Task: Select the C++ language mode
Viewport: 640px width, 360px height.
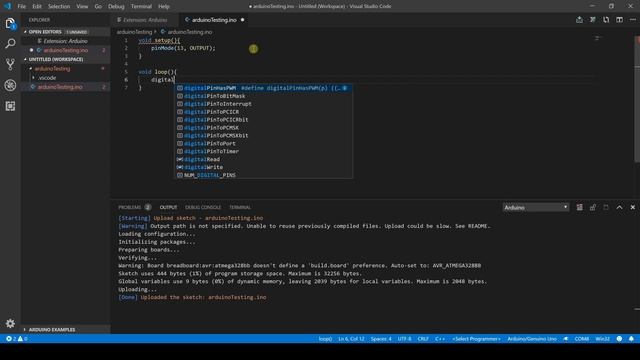Action: tap(440, 339)
